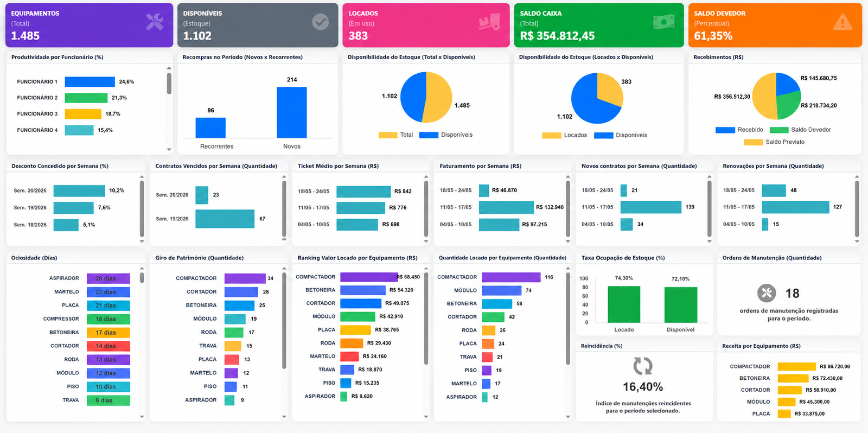868x433 pixels.
Task: Click the 18/05 - 24/05 Ticket Médio bar
Action: (x=363, y=192)
